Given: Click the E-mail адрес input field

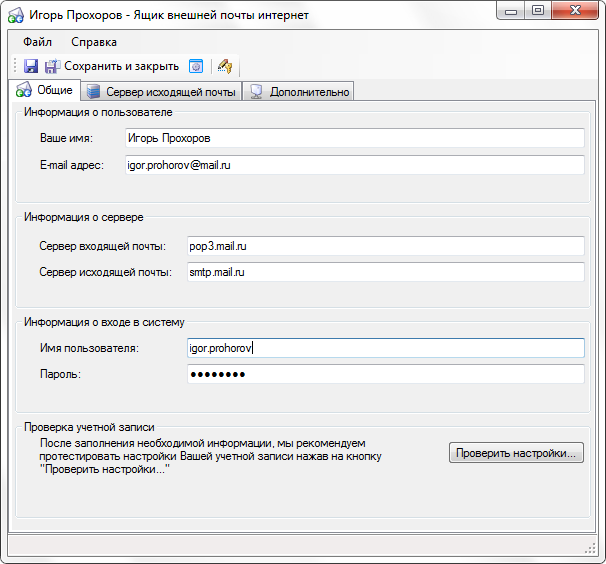Looking at the screenshot, I should tap(354, 165).
